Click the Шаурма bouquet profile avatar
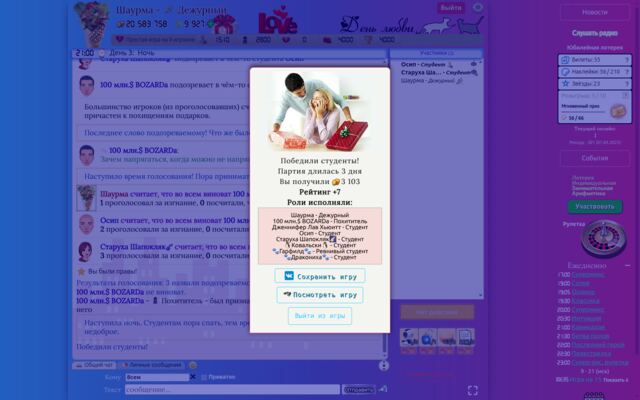The image size is (640, 400). 93,22
